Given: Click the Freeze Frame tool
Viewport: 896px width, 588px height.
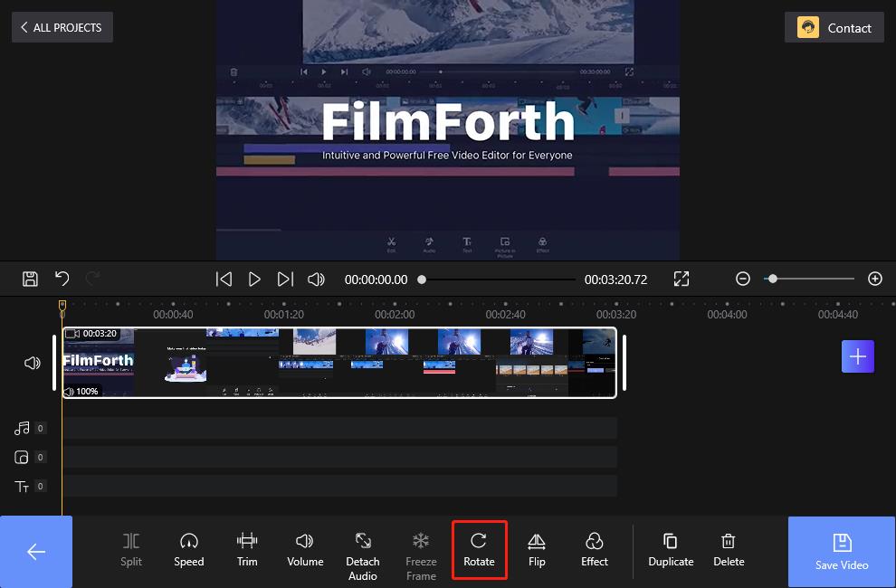Looking at the screenshot, I should click(421, 556).
